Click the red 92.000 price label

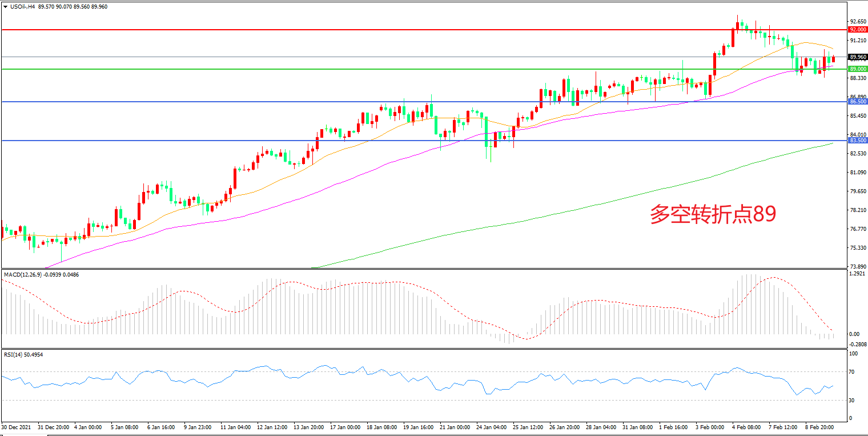point(858,29)
